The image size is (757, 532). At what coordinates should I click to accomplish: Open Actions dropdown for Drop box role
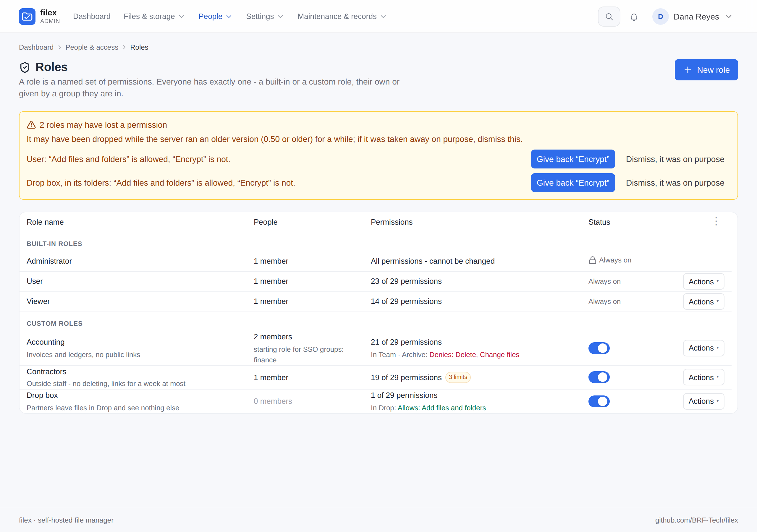coord(703,401)
